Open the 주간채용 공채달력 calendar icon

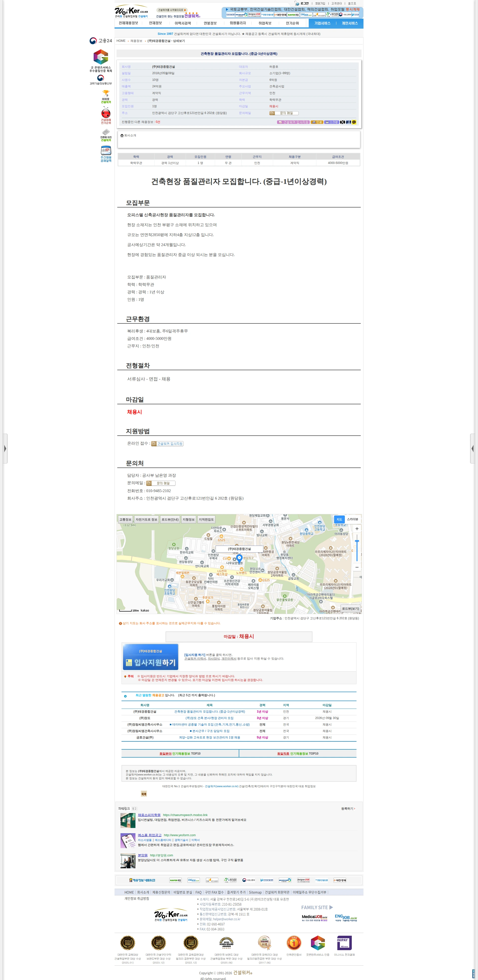click(106, 154)
